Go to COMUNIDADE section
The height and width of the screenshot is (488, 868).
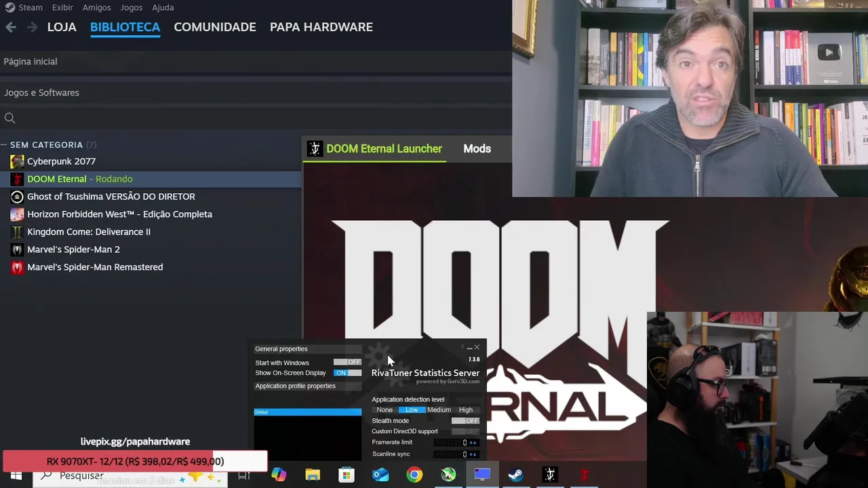tap(215, 27)
